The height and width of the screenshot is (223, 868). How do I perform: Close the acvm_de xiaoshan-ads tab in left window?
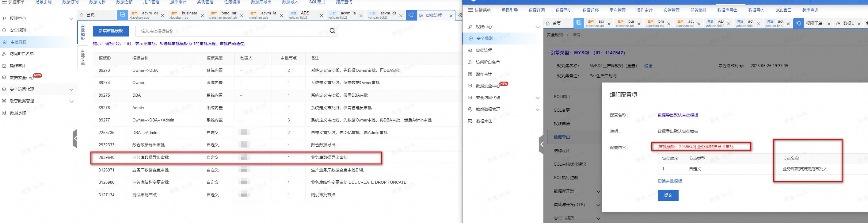coord(162,16)
